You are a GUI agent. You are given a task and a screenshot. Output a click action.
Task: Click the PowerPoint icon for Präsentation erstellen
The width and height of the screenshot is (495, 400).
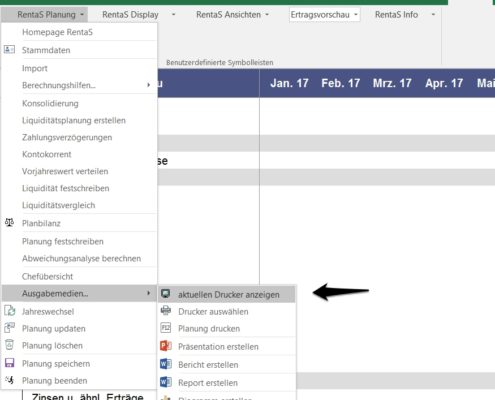166,346
